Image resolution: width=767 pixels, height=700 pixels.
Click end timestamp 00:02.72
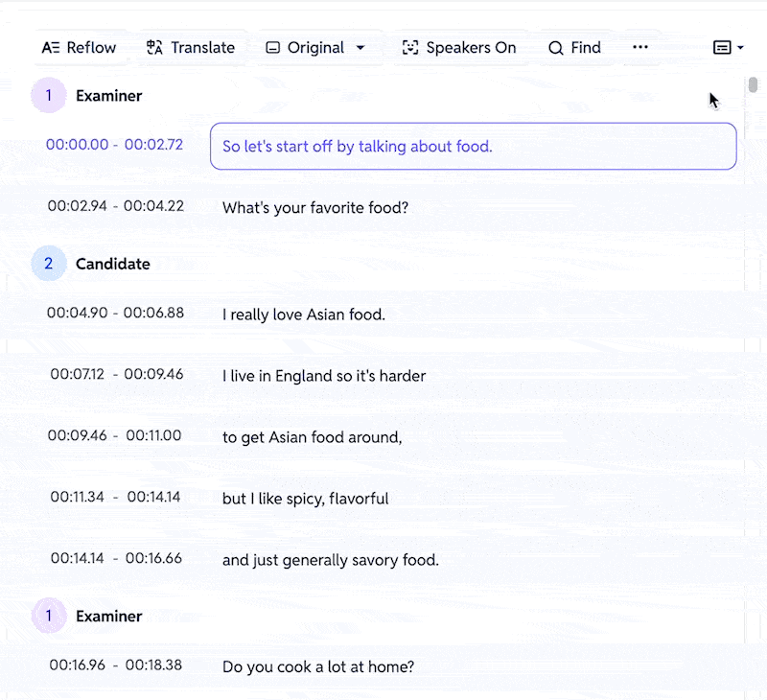point(153,144)
